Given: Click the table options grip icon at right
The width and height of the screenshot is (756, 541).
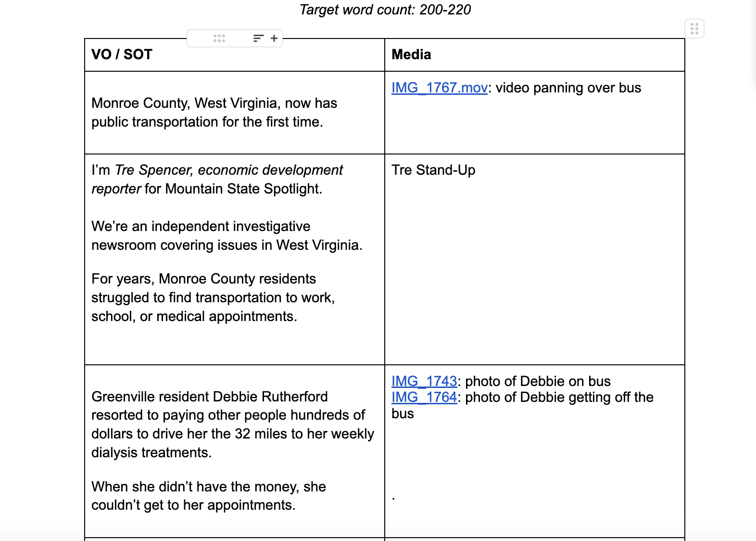Looking at the screenshot, I should (694, 29).
